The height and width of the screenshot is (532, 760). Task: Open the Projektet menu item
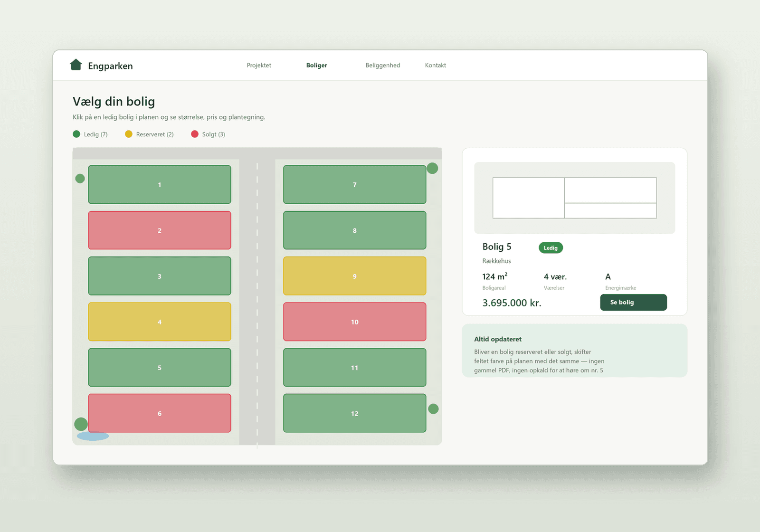pyautogui.click(x=259, y=66)
